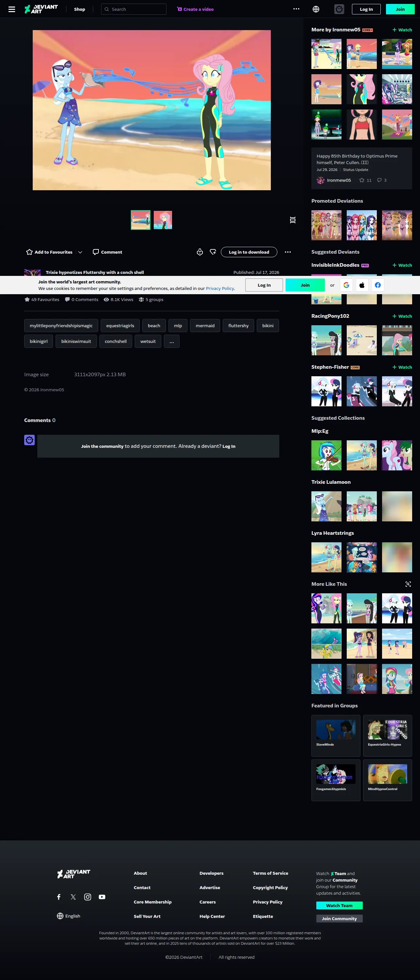The width and height of the screenshot is (420, 980).
Task: Open Help Center from footer
Action: [x=212, y=917]
